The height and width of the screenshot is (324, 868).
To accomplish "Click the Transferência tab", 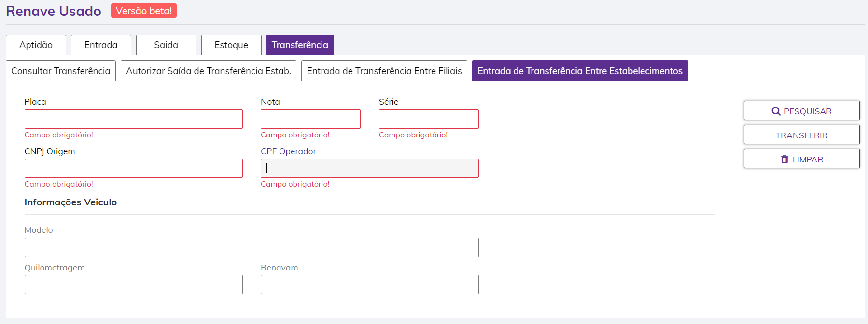I will click(x=300, y=45).
